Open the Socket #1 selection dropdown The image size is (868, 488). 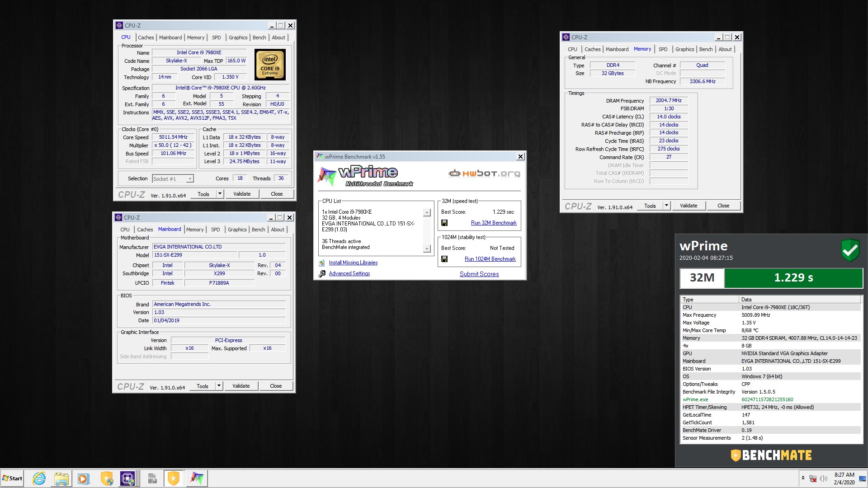point(190,179)
